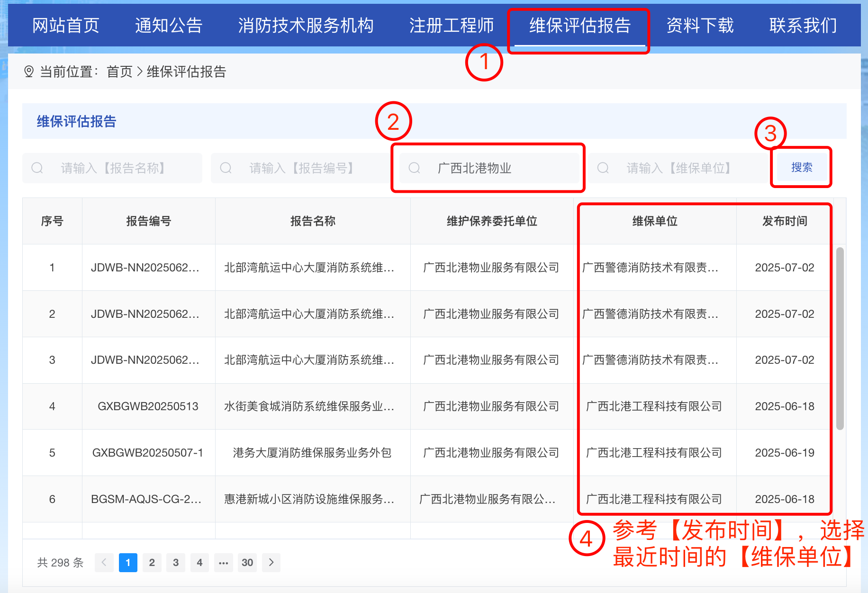Click report name 港务大厦消防维保服务业务外包

[x=312, y=453]
